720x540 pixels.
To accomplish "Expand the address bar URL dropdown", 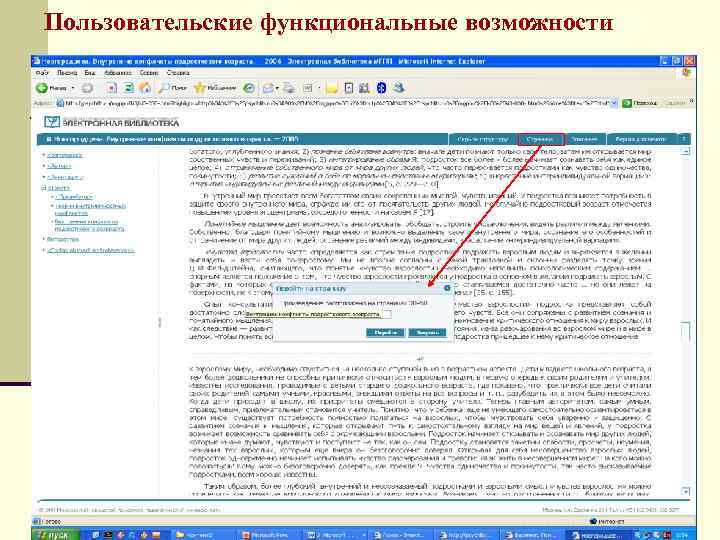I will coord(614,103).
